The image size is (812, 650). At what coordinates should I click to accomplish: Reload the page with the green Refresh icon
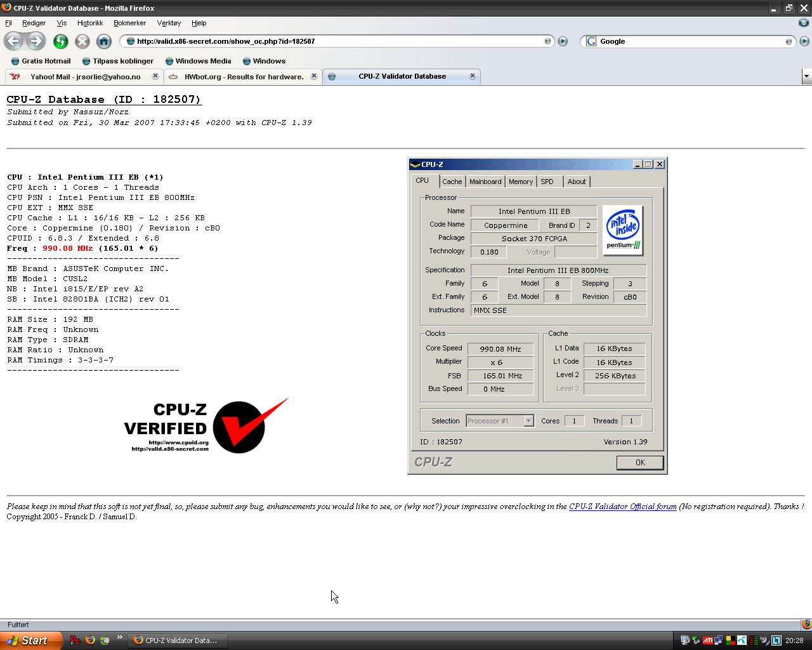click(61, 41)
